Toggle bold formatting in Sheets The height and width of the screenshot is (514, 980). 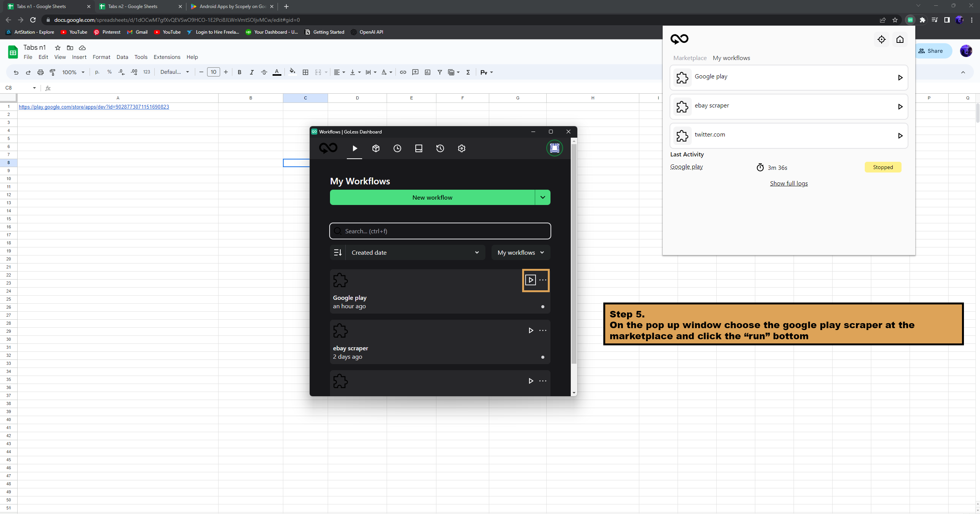(x=239, y=72)
